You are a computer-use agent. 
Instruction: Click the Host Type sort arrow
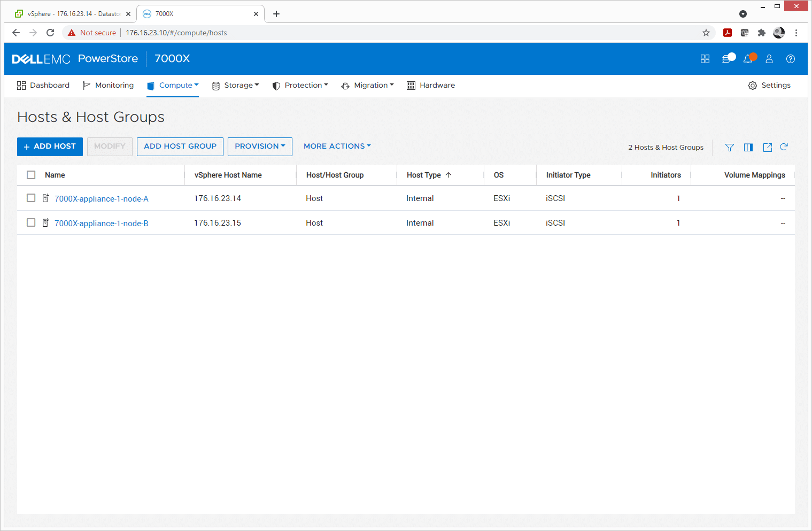(448, 175)
